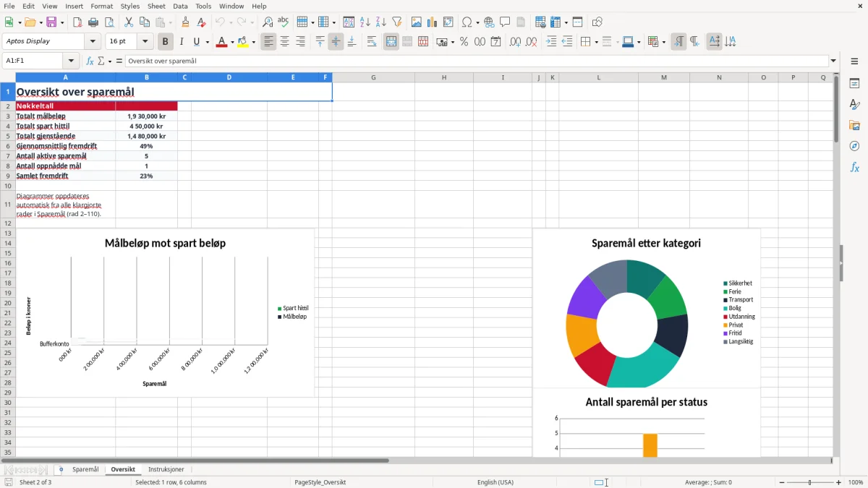Open the Borders dropdown arrow
The width and height of the screenshot is (868, 488).
(595, 42)
